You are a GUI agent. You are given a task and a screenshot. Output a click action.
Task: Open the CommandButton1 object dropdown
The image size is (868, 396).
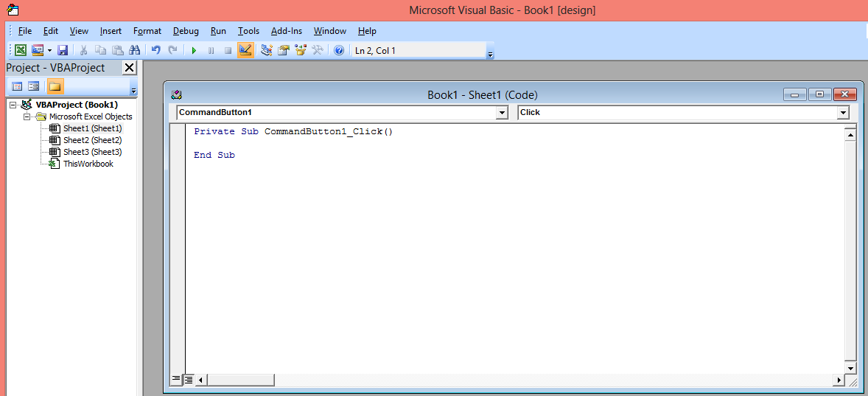[502, 112]
